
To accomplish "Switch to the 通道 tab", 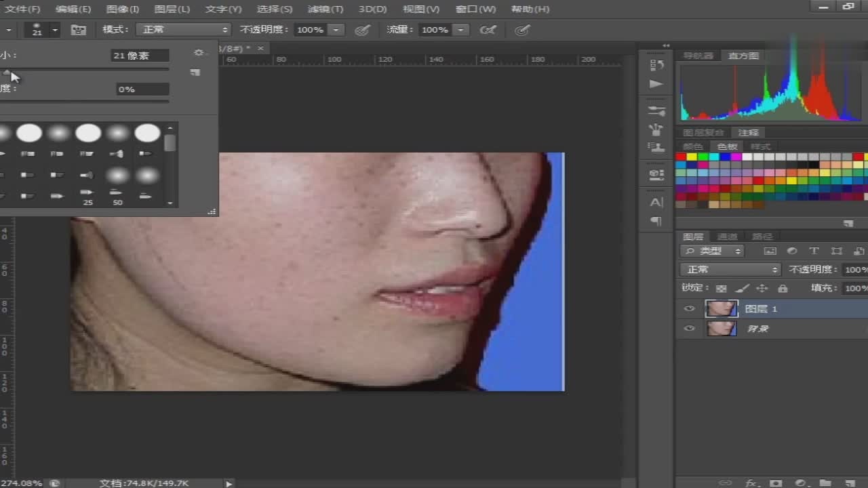I will coord(727,237).
